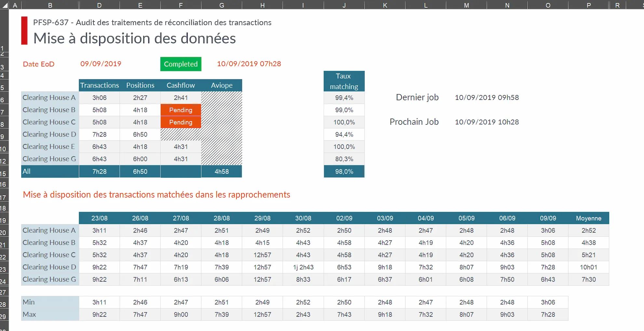This screenshot has width=644, height=331.
Task: Click the Max row value 12h57
Action: [x=262, y=314]
